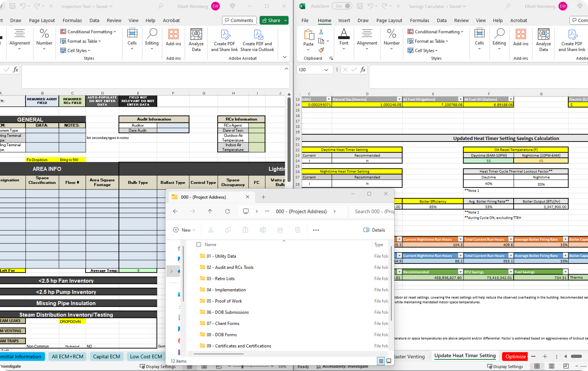
Task: Switch to the Capital ECM sheet tab
Action: pos(106,356)
